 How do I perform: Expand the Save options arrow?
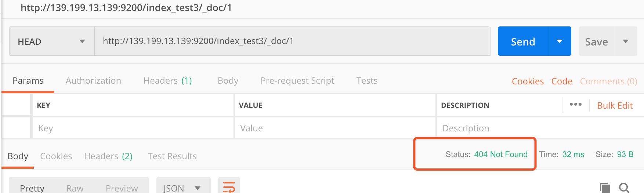[x=626, y=41]
